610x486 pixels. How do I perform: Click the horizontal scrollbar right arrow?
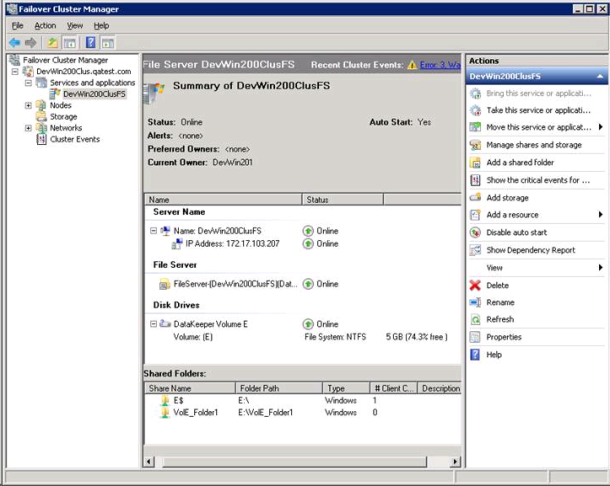pyautogui.click(x=455, y=461)
